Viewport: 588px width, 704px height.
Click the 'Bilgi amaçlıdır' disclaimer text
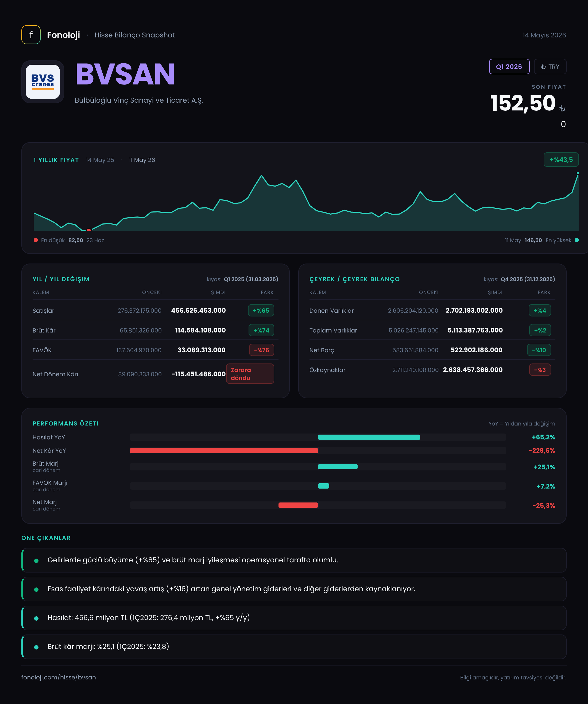pyautogui.click(x=513, y=678)
